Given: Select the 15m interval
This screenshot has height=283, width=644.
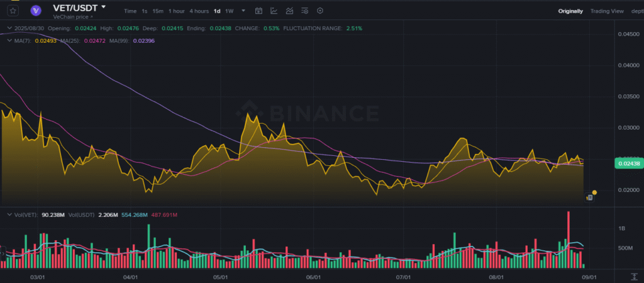Looking at the screenshot, I should (x=158, y=11).
